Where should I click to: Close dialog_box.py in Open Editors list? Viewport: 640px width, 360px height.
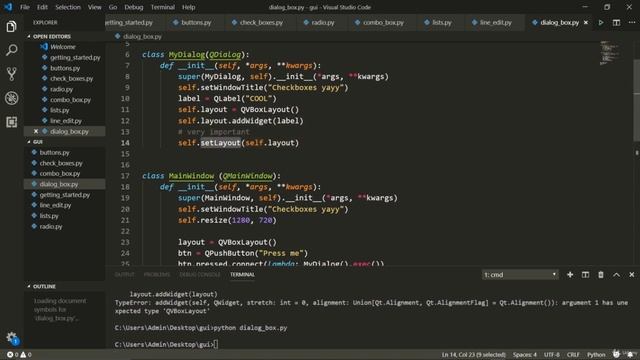(x=36, y=131)
